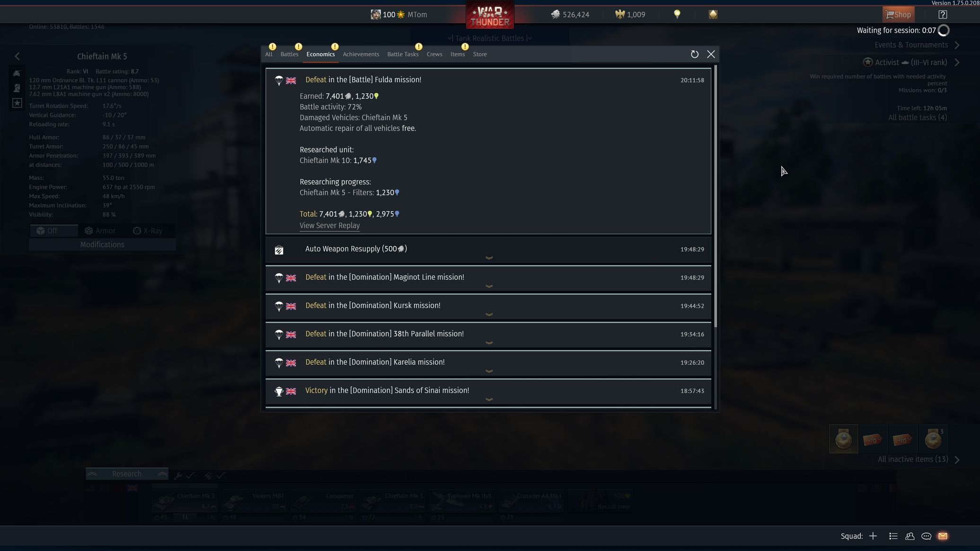The height and width of the screenshot is (551, 980).
Task: Open the View Server Replay link
Action: coord(329,226)
